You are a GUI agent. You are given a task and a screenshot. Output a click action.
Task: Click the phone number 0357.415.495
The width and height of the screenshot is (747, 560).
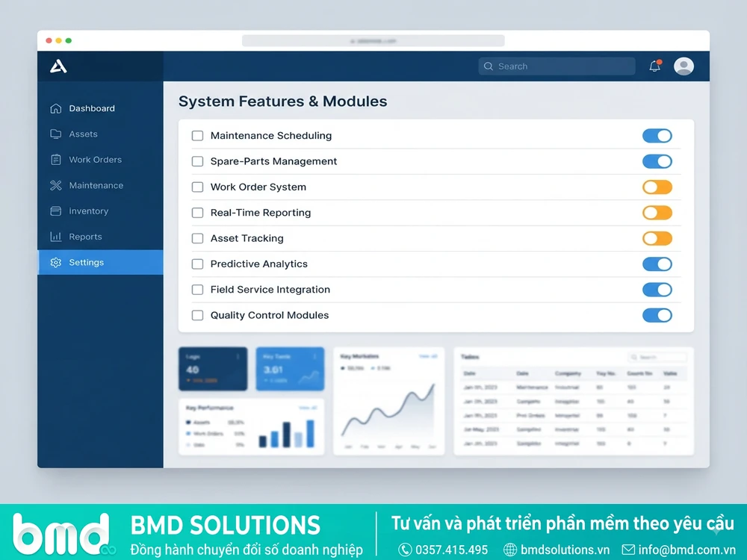[452, 550]
